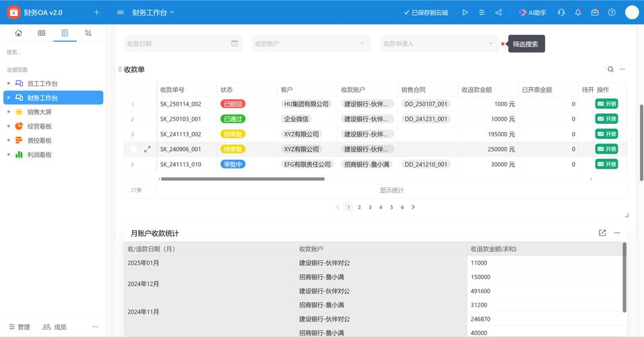Click 开票 for SK_240906_001
The height and width of the screenshot is (337, 644).
pyautogui.click(x=607, y=149)
